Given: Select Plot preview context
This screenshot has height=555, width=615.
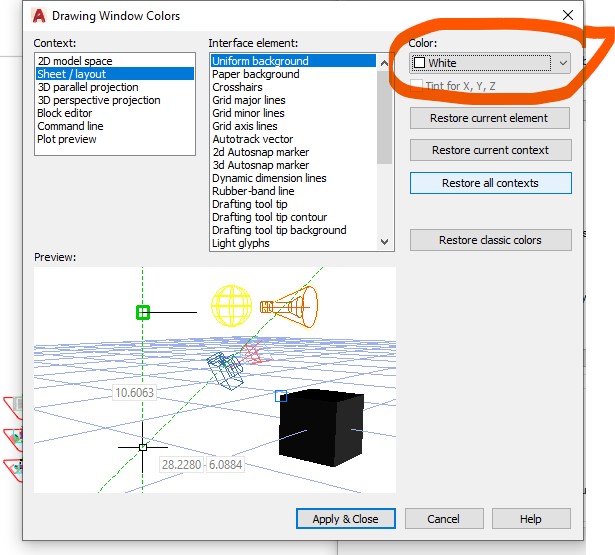Looking at the screenshot, I should click(67, 139).
